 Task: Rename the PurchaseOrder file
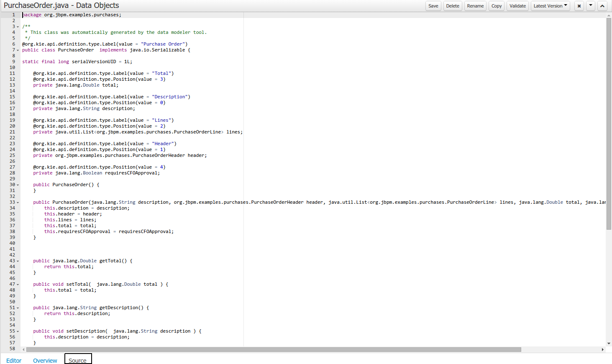pos(475,5)
